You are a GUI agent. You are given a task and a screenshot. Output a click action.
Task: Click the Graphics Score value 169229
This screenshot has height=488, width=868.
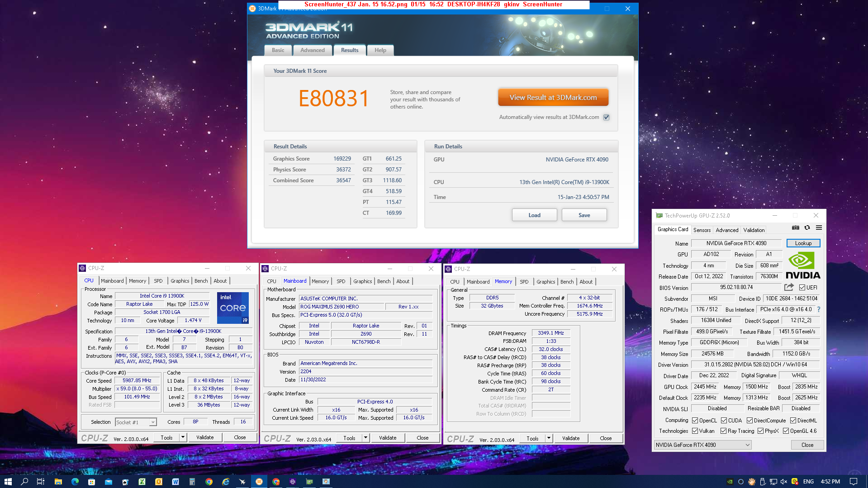[342, 159]
